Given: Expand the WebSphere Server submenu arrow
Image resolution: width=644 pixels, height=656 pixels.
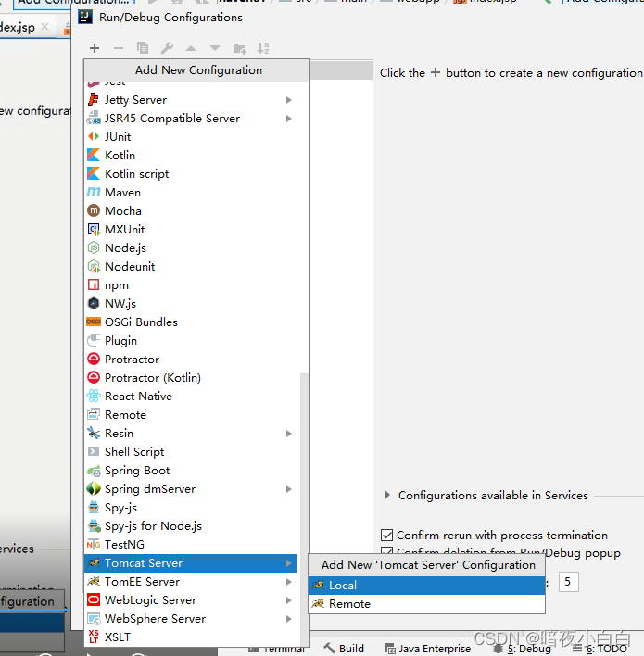Looking at the screenshot, I should tap(289, 618).
